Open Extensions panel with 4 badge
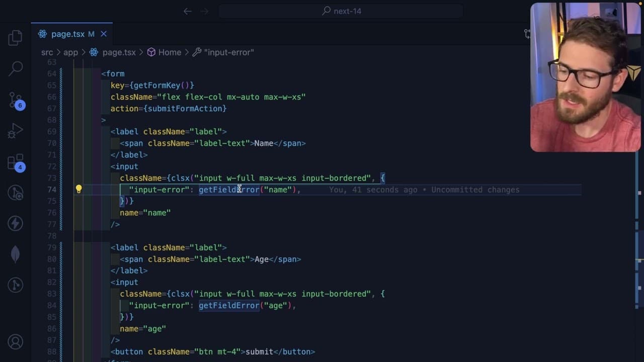Image resolution: width=644 pixels, height=362 pixels. (16, 162)
